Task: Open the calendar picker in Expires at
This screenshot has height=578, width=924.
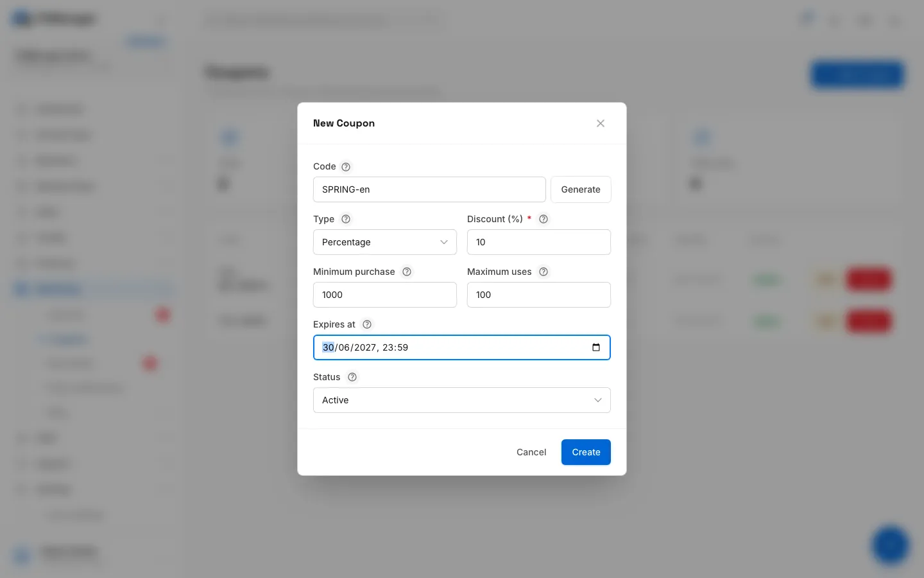Action: (x=596, y=347)
